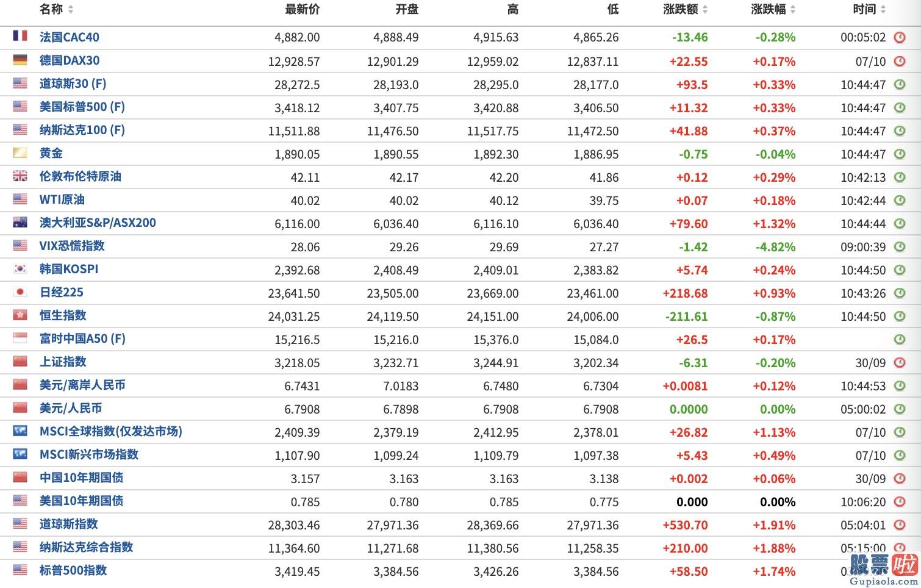This screenshot has height=588, width=921.
Task: Open 美国标普500 (F) link
Action: click(x=82, y=107)
